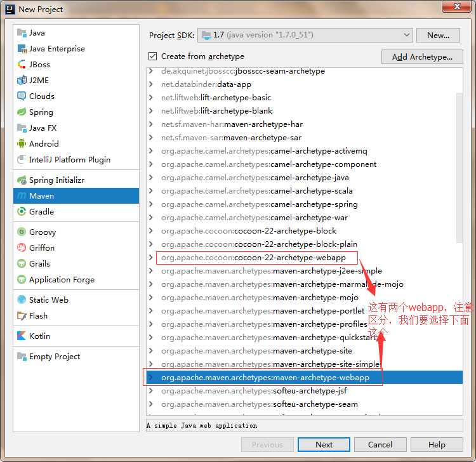Click the Java project type icon
Image resolution: width=476 pixels, height=462 pixels.
[22, 33]
